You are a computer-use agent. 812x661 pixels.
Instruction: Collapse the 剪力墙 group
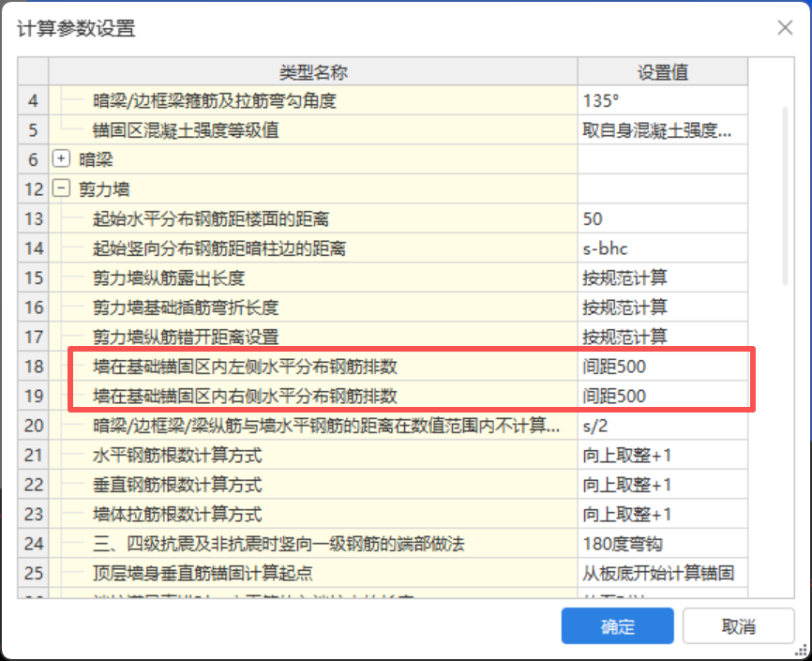(61, 188)
